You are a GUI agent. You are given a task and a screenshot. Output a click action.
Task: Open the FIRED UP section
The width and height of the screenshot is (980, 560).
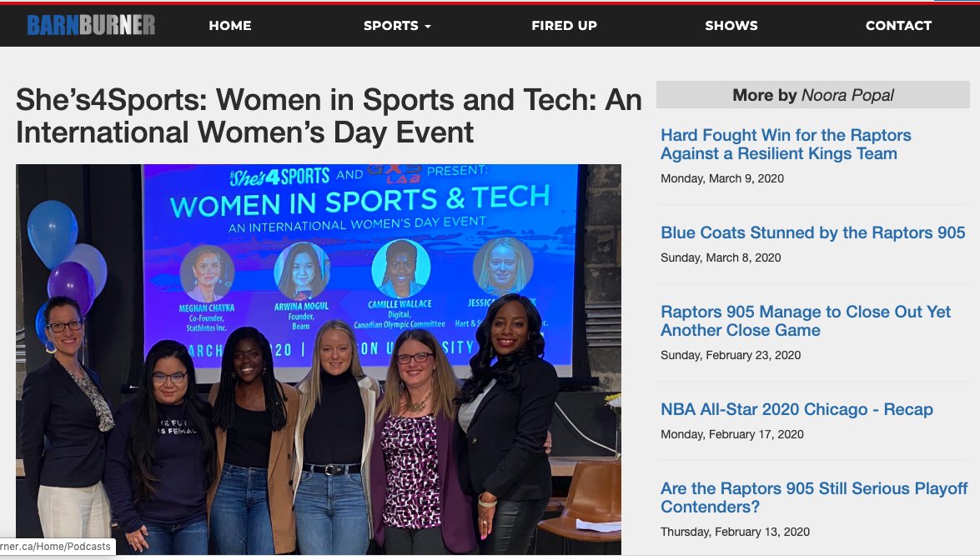(x=564, y=26)
